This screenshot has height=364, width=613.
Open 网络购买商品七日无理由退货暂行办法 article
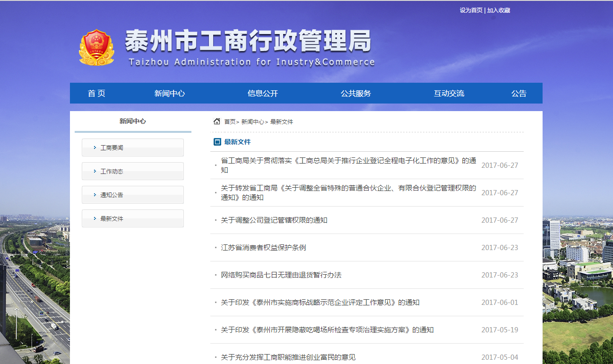pos(281,275)
